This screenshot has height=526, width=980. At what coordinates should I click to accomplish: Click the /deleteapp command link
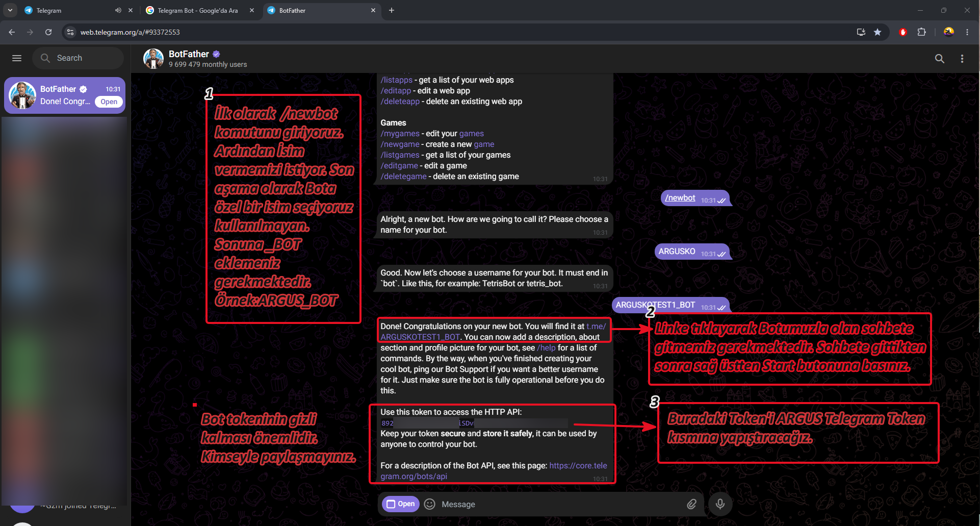point(400,102)
